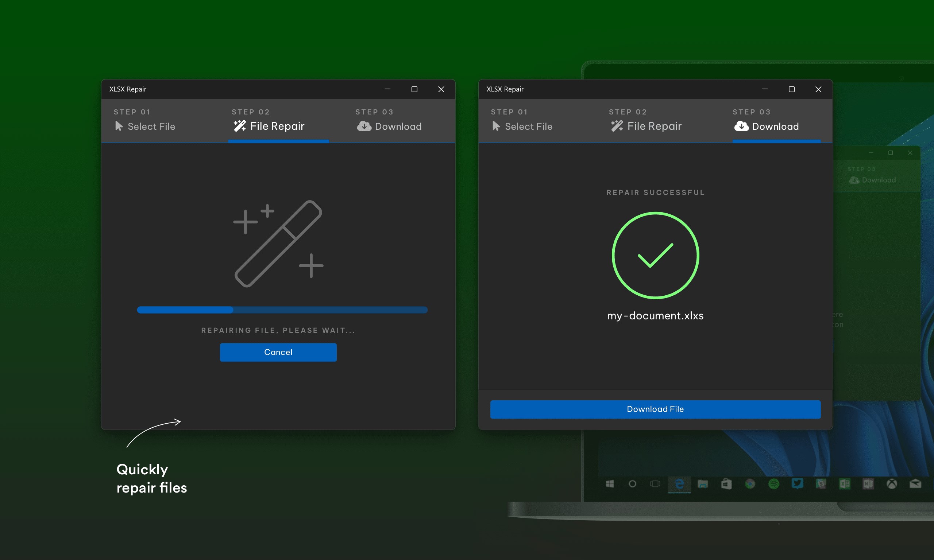This screenshot has width=934, height=560.
Task: Open the Xbox app from taskbar
Action: 892,484
